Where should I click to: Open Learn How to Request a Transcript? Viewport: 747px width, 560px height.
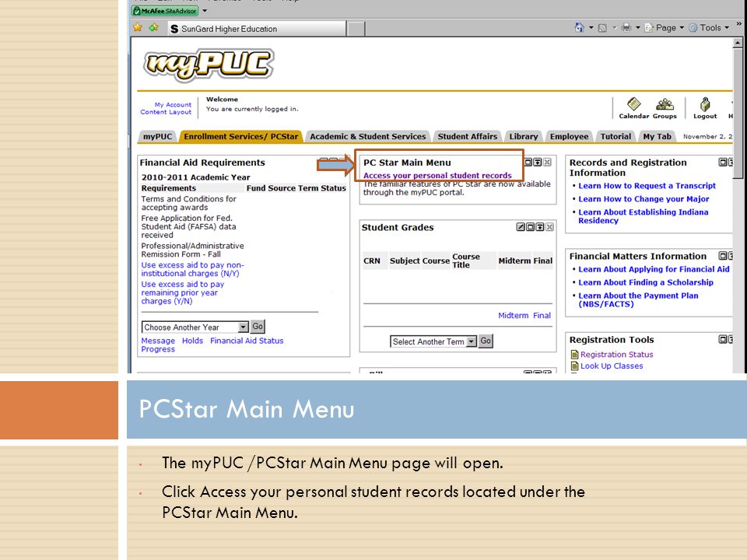pyautogui.click(x=647, y=186)
